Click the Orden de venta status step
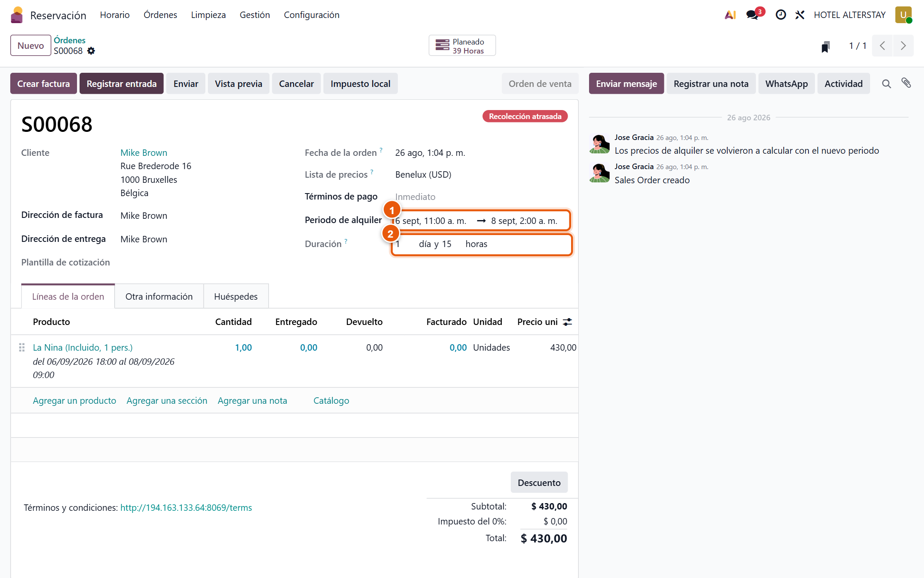 click(x=540, y=83)
